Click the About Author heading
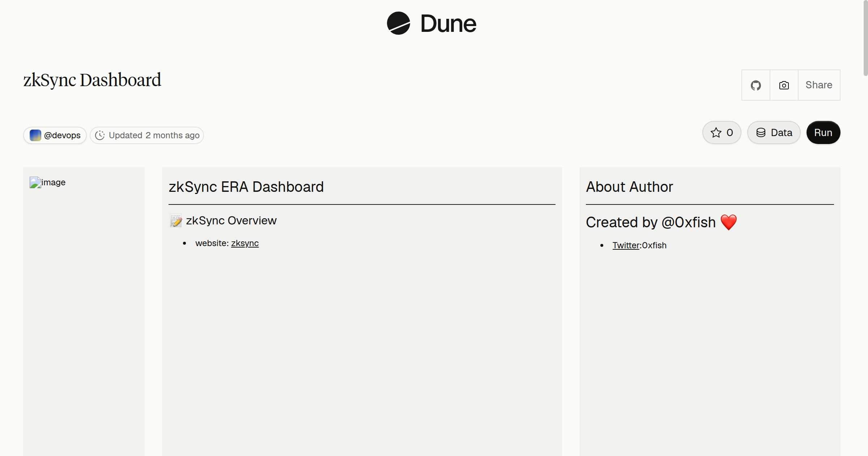Image resolution: width=868 pixels, height=456 pixels. click(x=629, y=187)
